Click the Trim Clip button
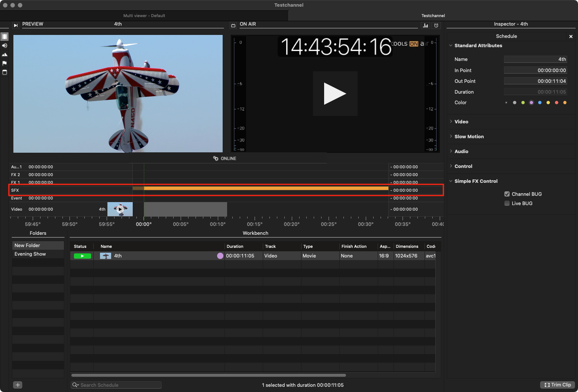Image resolution: width=578 pixels, height=392 pixels. 558,385
